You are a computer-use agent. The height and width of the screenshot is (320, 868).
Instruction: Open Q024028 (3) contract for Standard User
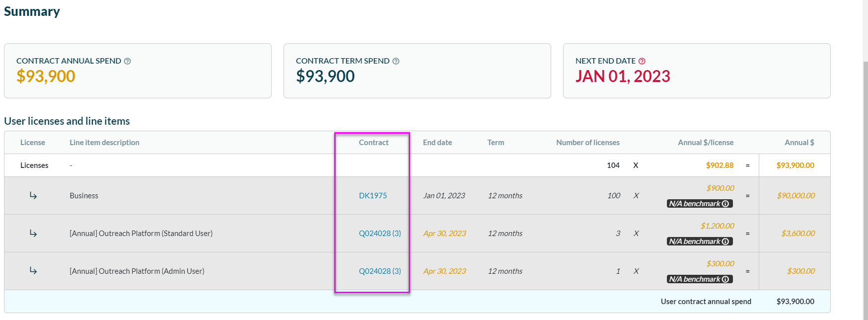point(379,234)
